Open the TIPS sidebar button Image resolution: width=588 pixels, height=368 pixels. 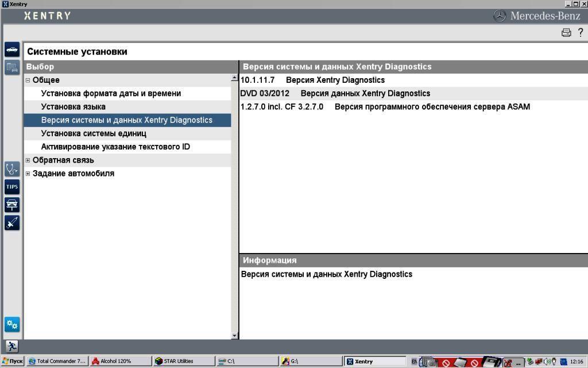coord(12,187)
